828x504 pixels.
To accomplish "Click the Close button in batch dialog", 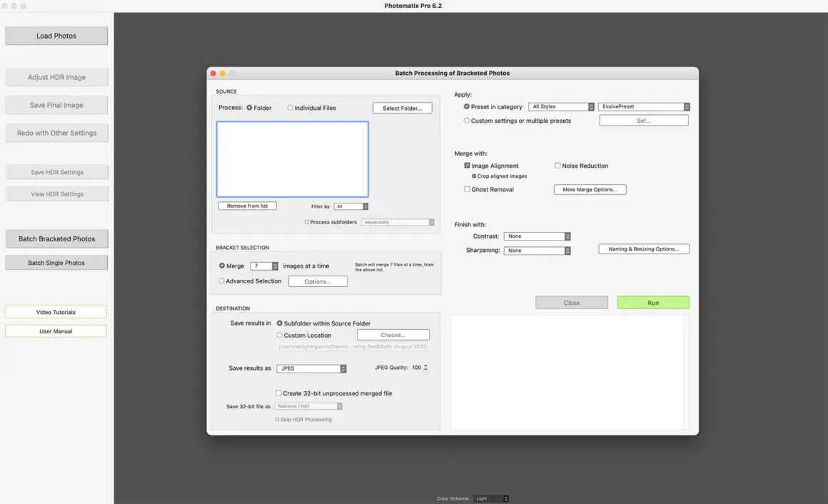I will point(571,303).
